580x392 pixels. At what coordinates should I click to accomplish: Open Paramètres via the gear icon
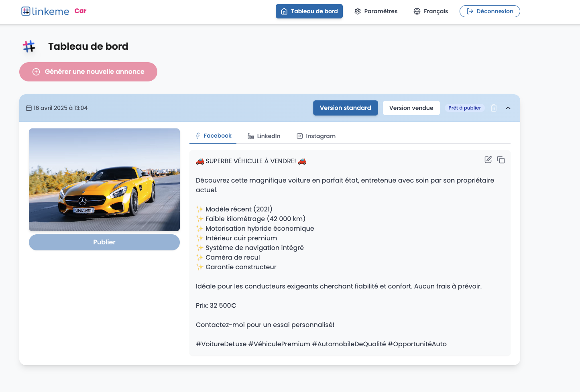(357, 11)
